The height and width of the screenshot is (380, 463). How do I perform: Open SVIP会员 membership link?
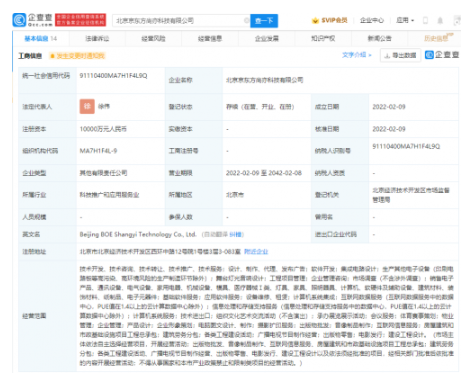pos(334,20)
